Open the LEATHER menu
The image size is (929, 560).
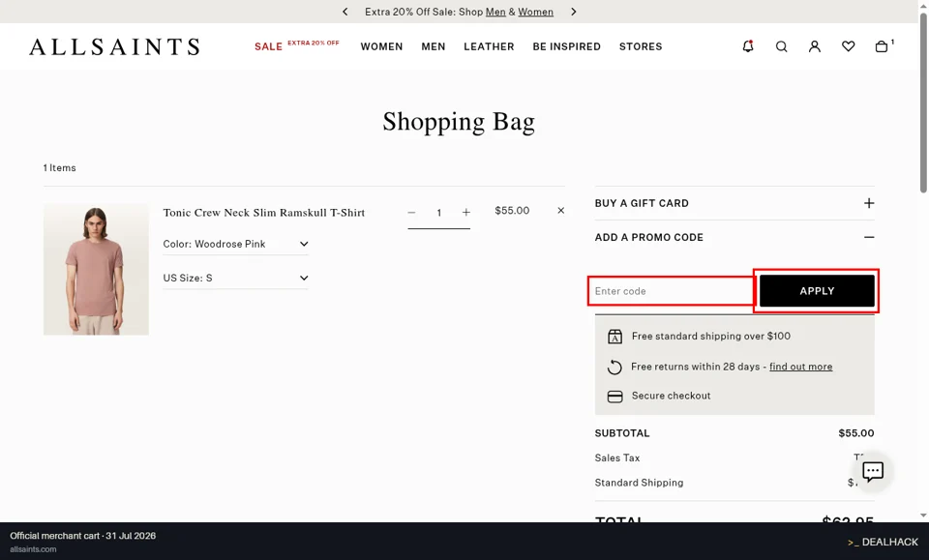[x=489, y=46]
